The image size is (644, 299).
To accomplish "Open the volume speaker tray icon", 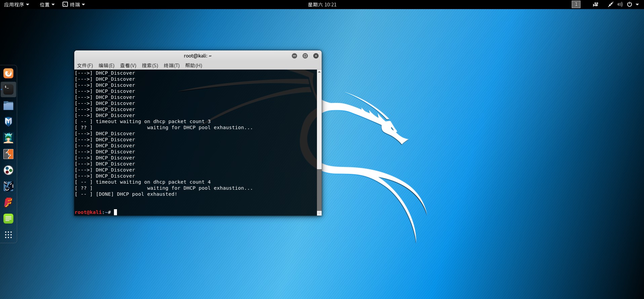I will [620, 4].
